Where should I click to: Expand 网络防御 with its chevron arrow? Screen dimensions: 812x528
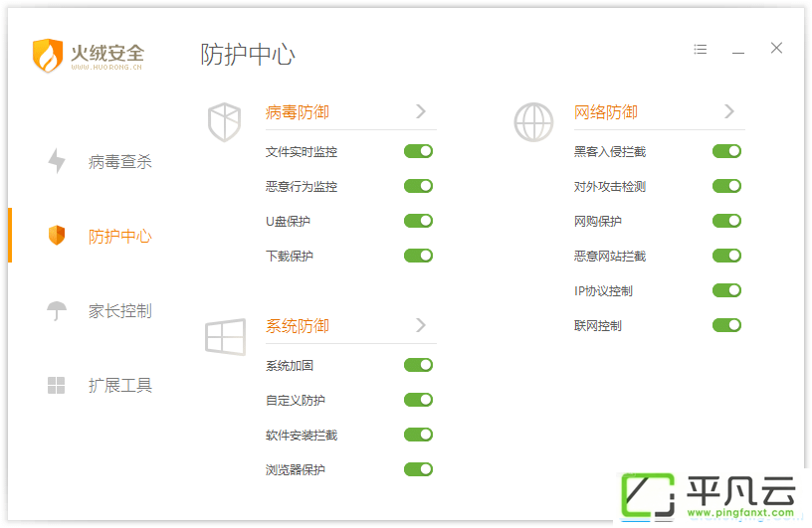coord(729,111)
